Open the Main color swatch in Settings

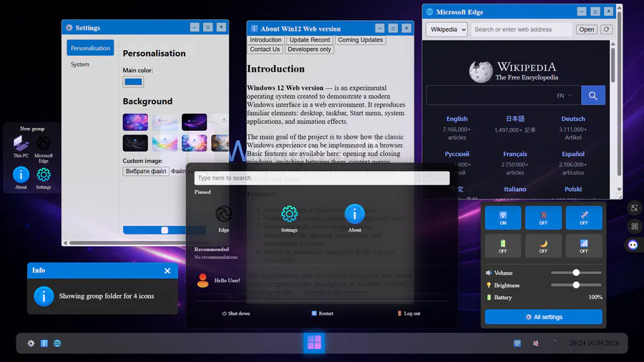[133, 82]
